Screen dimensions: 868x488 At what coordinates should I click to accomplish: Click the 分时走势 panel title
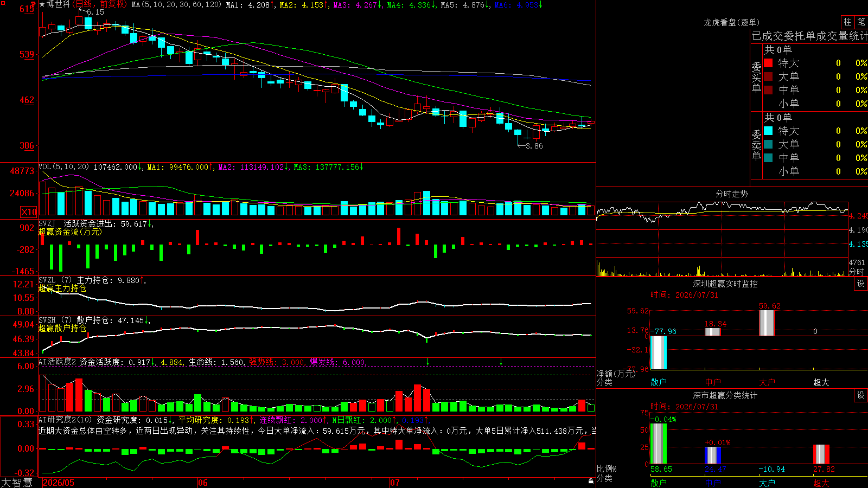(x=731, y=194)
